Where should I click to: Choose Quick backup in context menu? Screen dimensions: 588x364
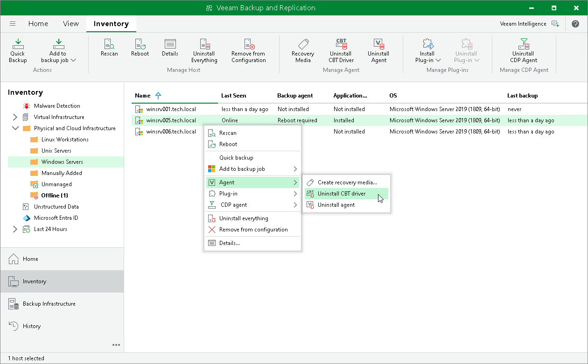point(252,158)
